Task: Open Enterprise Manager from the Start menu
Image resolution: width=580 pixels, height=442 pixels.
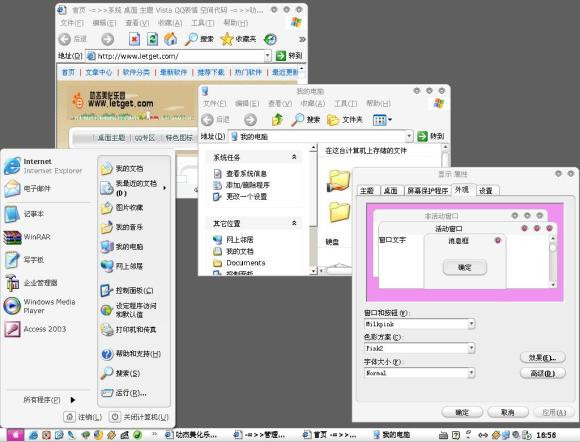Action: click(31, 283)
